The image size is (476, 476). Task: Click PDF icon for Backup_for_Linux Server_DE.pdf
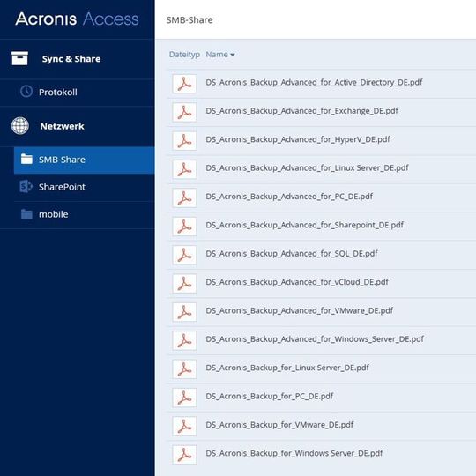(184, 369)
